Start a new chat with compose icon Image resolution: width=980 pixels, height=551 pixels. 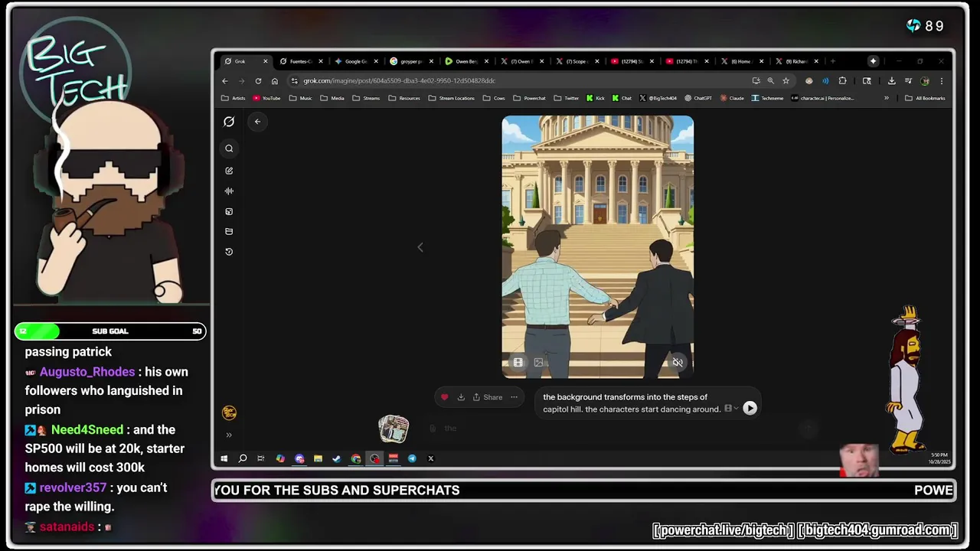[229, 171]
